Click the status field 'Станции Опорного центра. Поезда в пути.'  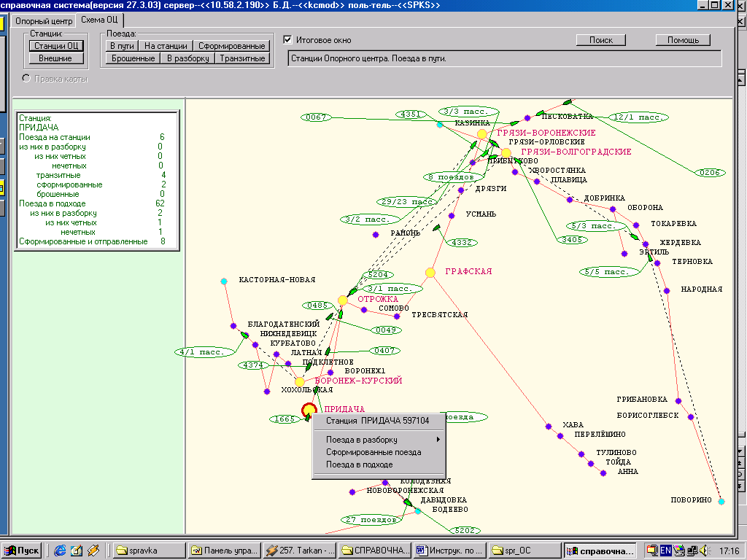[x=505, y=59]
